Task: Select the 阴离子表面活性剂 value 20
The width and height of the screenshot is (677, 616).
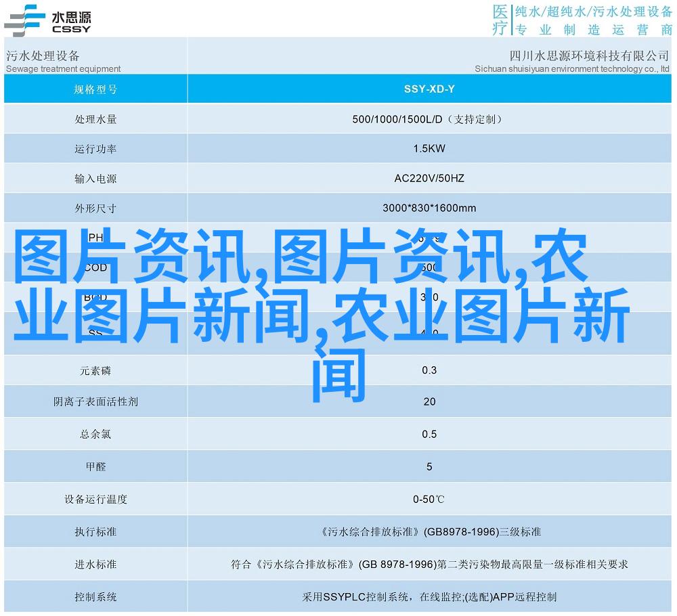Action: click(429, 402)
